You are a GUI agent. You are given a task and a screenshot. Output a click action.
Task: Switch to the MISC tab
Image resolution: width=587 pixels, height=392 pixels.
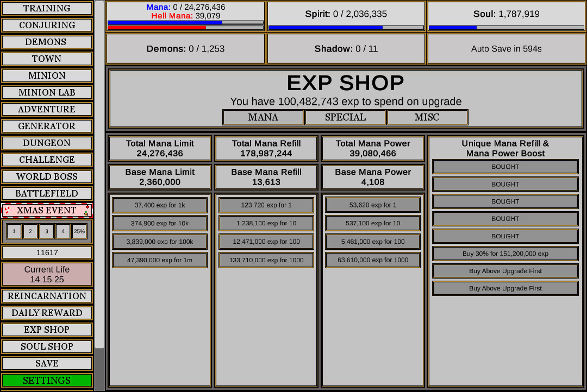(x=427, y=117)
